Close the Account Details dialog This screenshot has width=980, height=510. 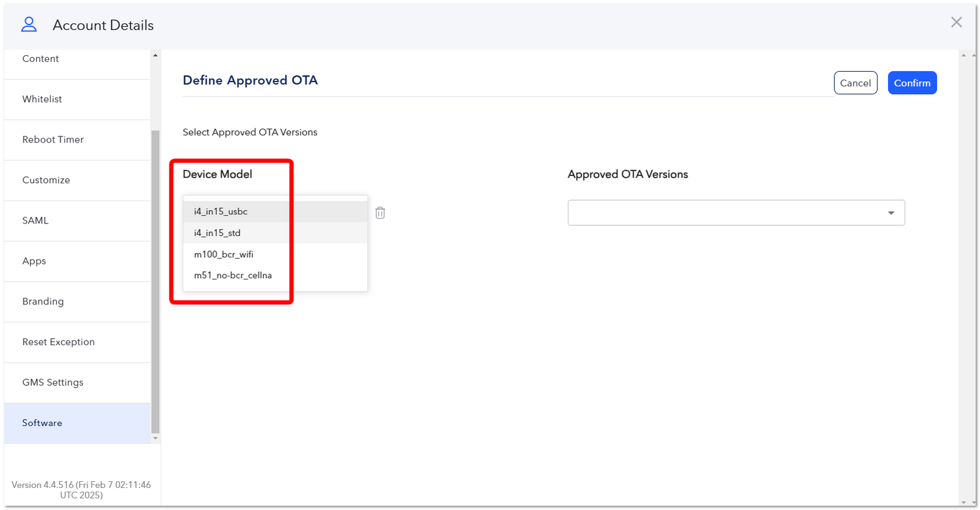pyautogui.click(x=956, y=22)
